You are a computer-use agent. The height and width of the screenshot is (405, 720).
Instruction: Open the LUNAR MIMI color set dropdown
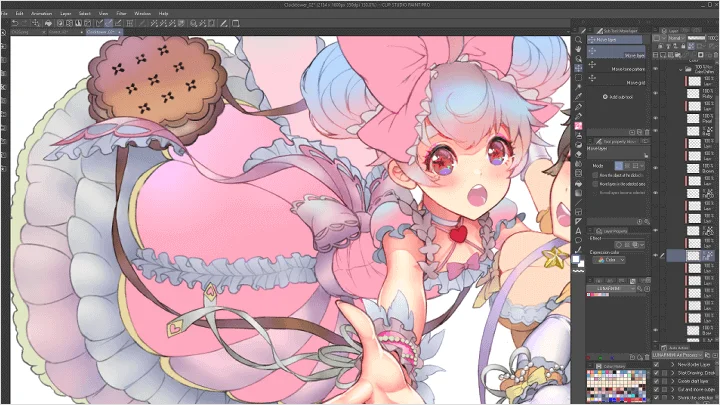(x=611, y=288)
